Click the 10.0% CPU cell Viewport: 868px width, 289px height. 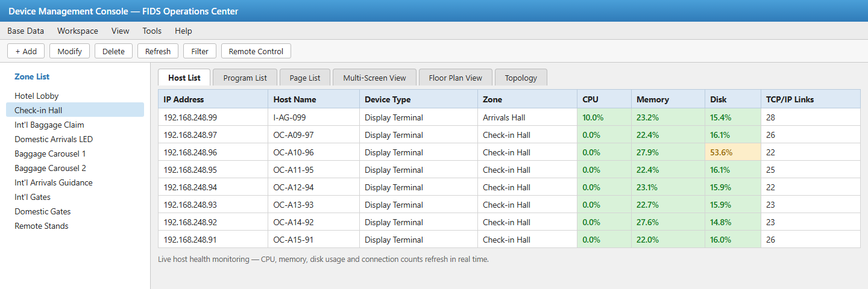pyautogui.click(x=605, y=117)
